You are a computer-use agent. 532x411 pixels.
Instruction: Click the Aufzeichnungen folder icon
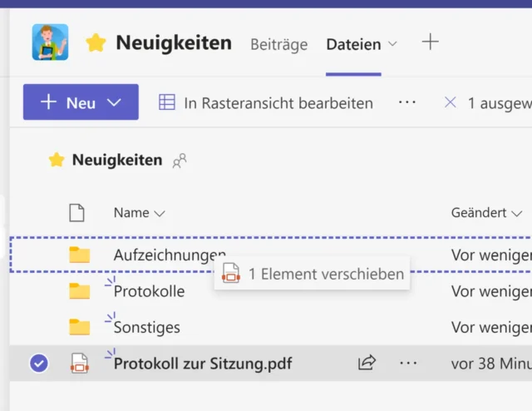[x=79, y=255]
